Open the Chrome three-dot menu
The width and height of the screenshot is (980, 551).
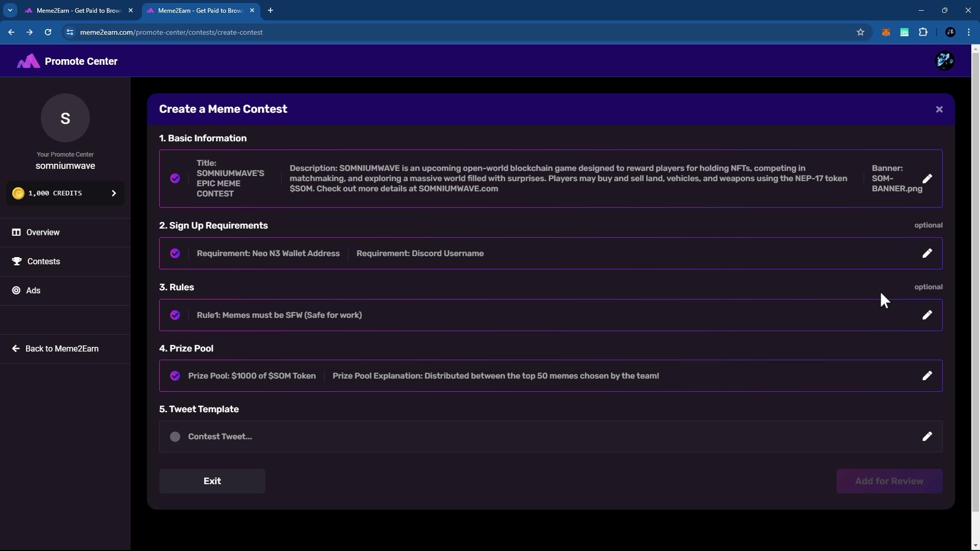(969, 32)
